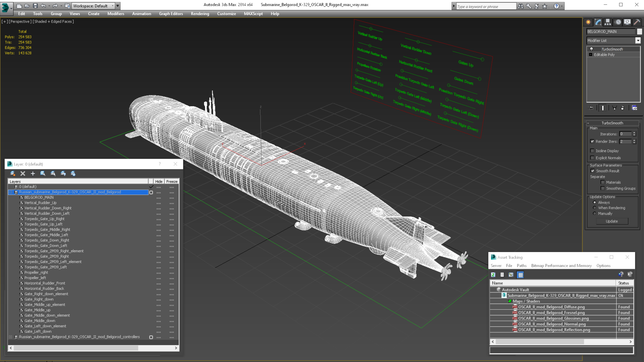This screenshot has height=362, width=644.
Task: Click Tree View icon in Asset Tracking
Action: pos(511,275)
